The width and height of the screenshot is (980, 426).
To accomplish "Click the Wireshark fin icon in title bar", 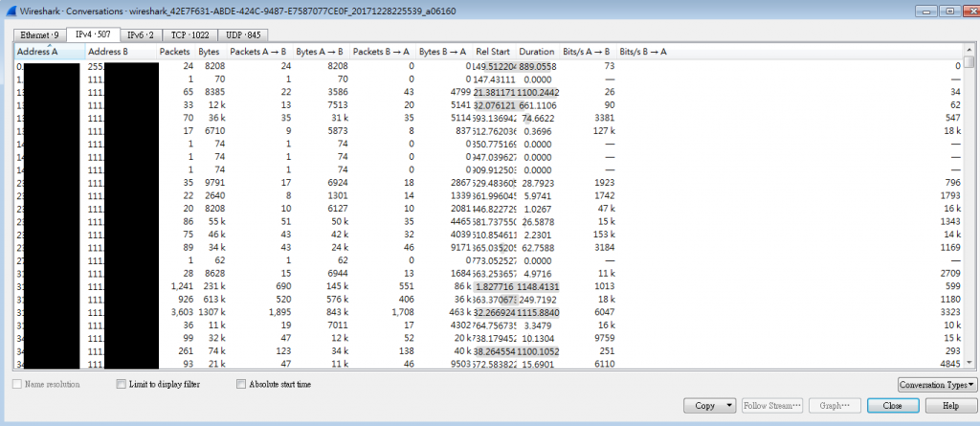I will [10, 10].
